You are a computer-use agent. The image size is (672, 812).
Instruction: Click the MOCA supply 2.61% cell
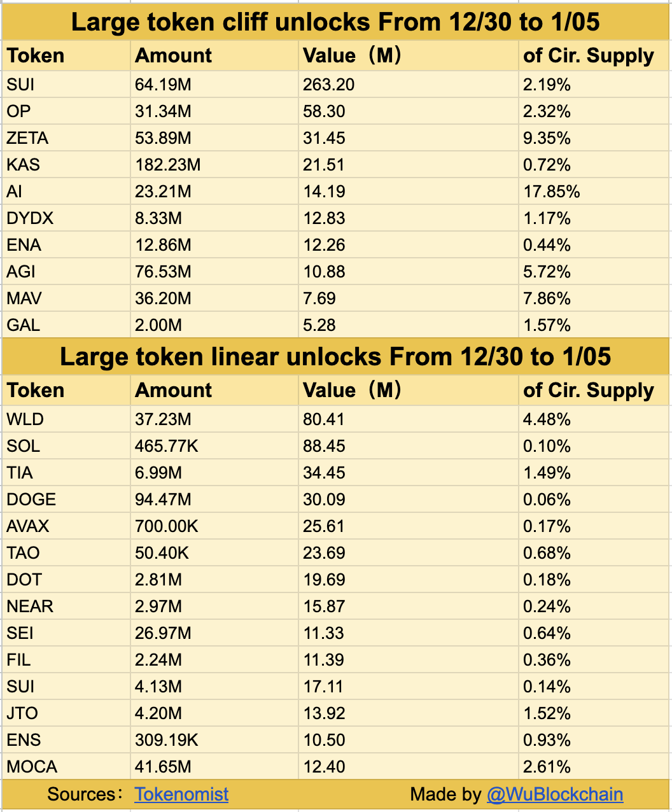547,767
